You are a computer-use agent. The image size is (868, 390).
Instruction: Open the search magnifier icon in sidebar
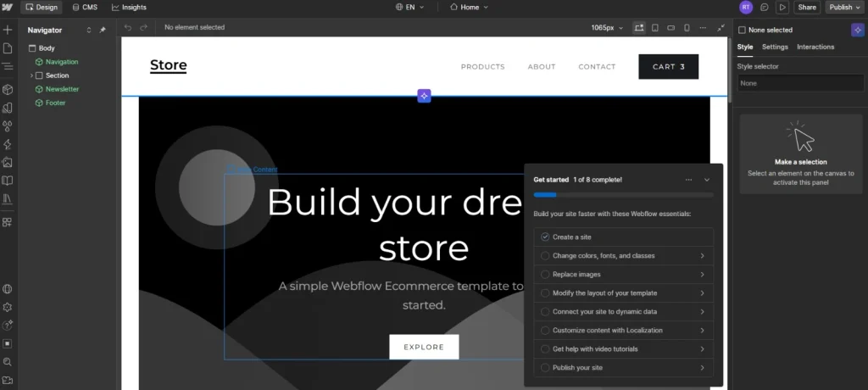coord(8,362)
